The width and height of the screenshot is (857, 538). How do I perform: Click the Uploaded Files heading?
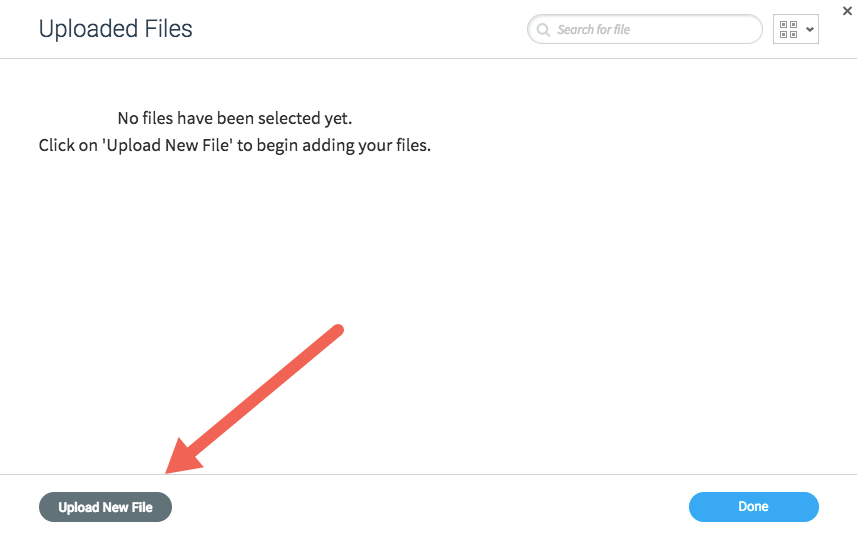(115, 28)
